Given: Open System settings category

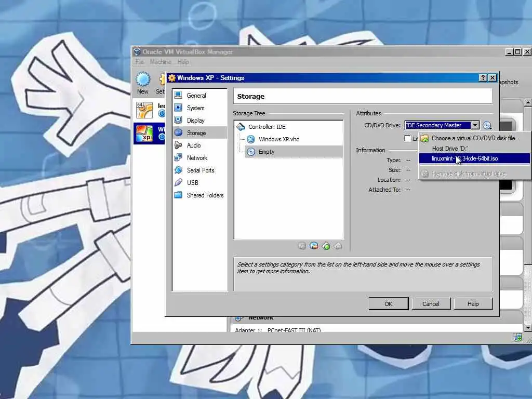Looking at the screenshot, I should pos(199,108).
